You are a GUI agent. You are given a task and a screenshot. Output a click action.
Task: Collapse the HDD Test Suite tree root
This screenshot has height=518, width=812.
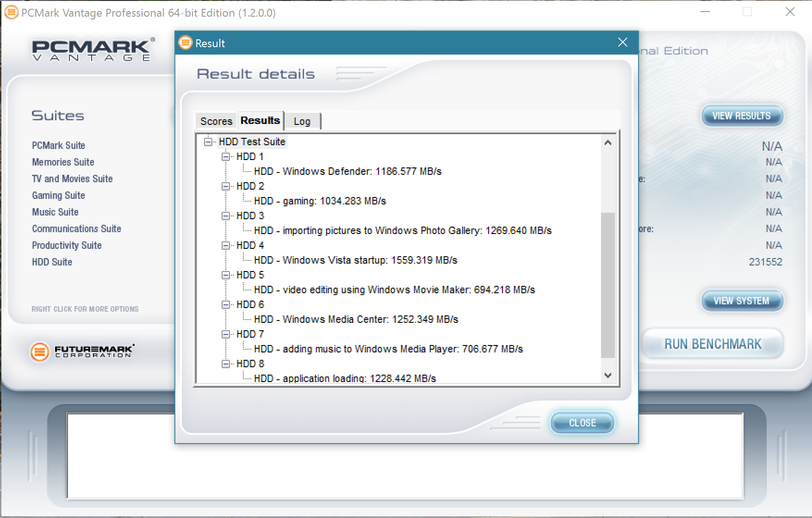coord(208,142)
